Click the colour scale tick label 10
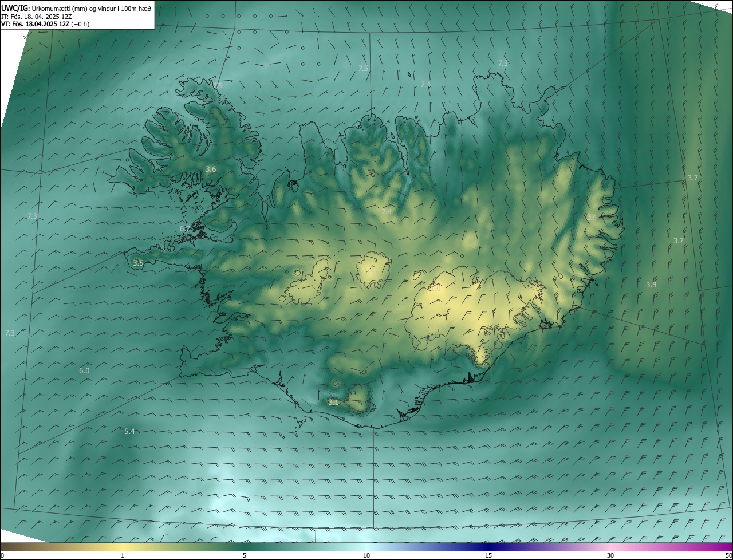 click(x=366, y=556)
